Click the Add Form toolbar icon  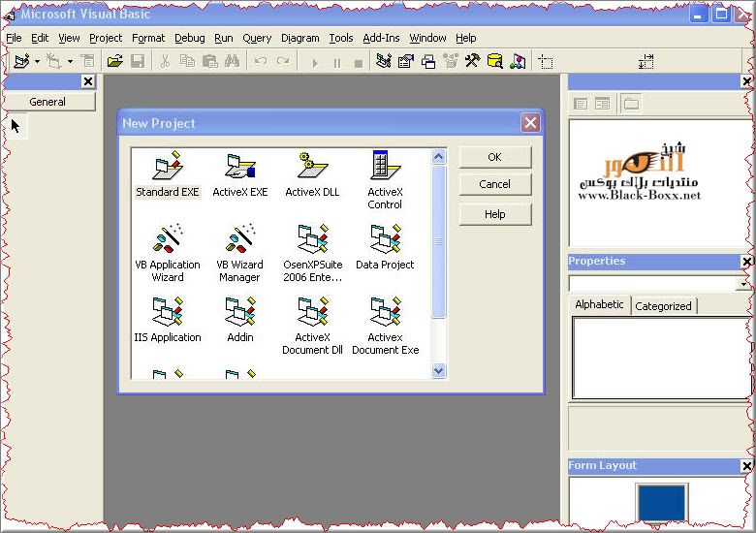53,61
